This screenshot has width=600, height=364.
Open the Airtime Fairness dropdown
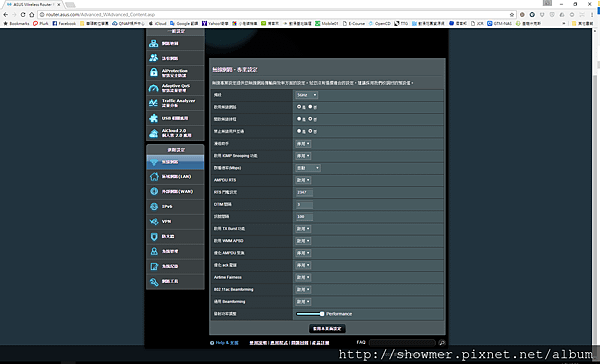tap(303, 277)
